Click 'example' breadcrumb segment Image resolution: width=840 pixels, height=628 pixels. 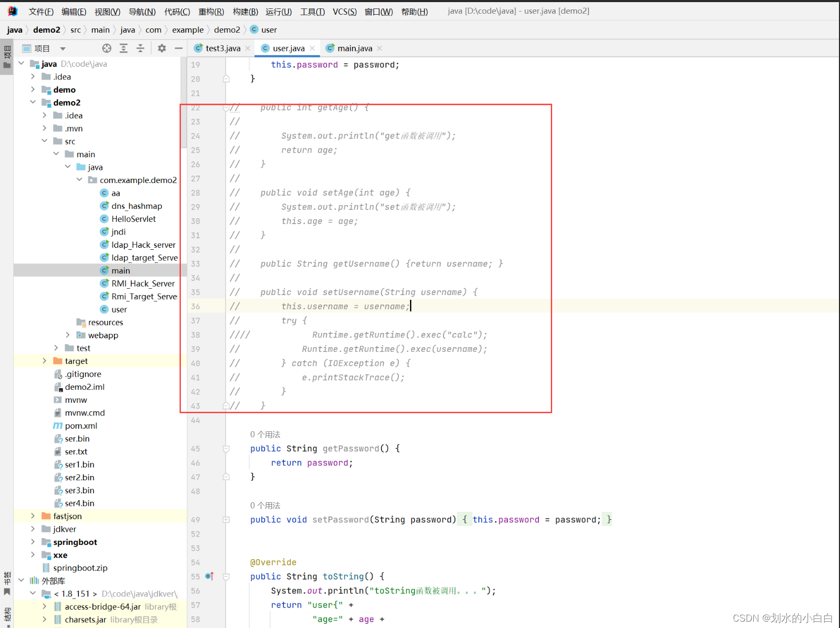[x=188, y=30]
